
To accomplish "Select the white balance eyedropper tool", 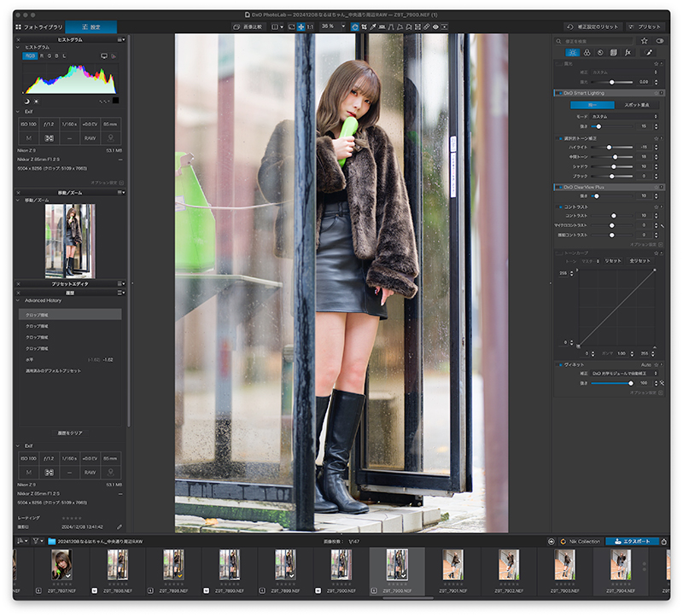I will point(373,26).
